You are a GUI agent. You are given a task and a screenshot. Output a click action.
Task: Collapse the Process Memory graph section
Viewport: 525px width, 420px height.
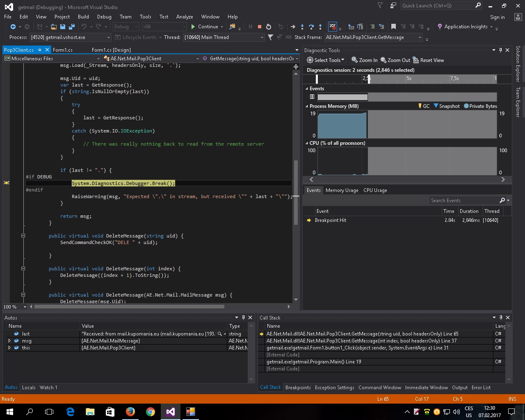point(306,106)
